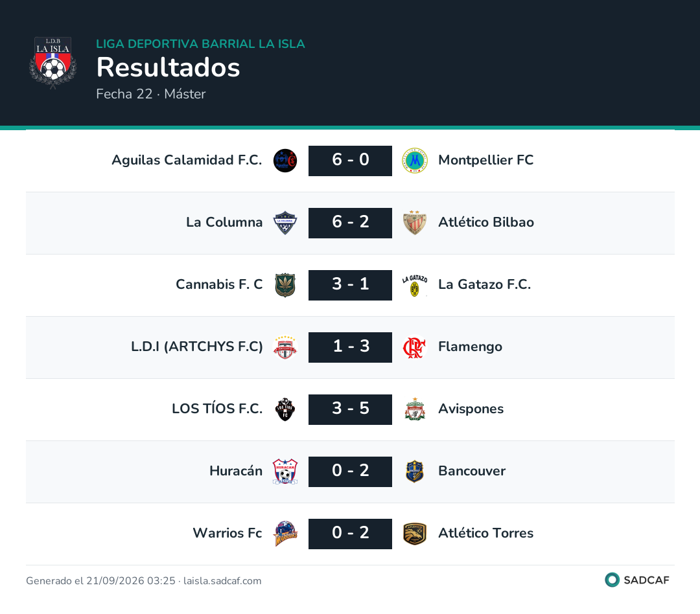The height and width of the screenshot is (614, 700).
Task: Click the SADCAF logo in footer
Action: 637,580
